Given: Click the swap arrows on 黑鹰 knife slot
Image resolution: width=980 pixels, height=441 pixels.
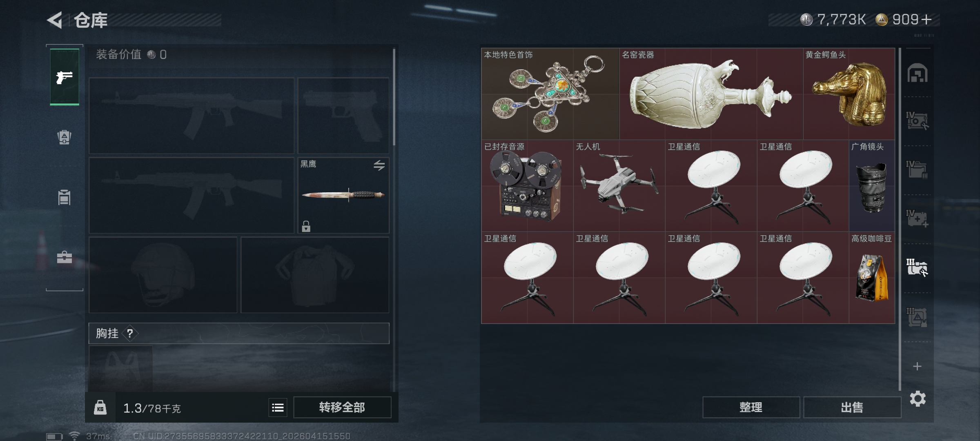Looking at the screenshot, I should tap(379, 165).
